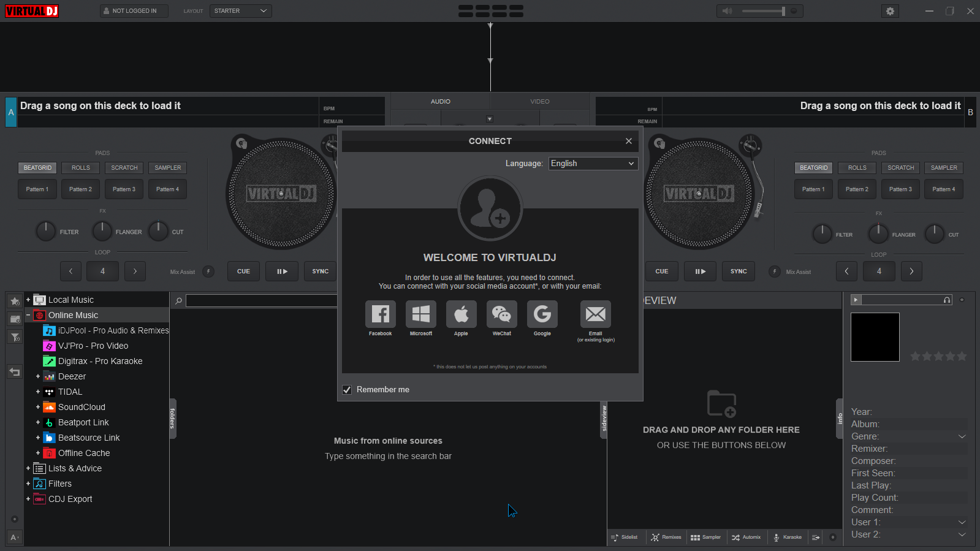The image size is (980, 551).
Task: Double loop length on deck B
Action: pyautogui.click(x=912, y=271)
